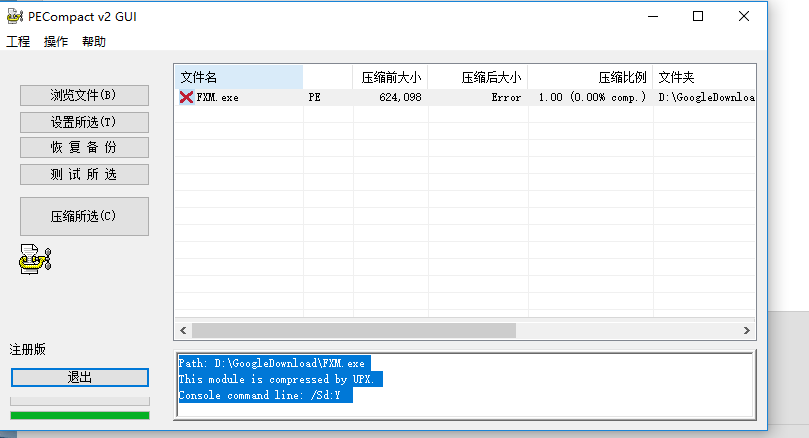Image resolution: width=809 pixels, height=438 pixels.
Task: Click the PECompact app icon in title bar
Action: tap(15, 17)
